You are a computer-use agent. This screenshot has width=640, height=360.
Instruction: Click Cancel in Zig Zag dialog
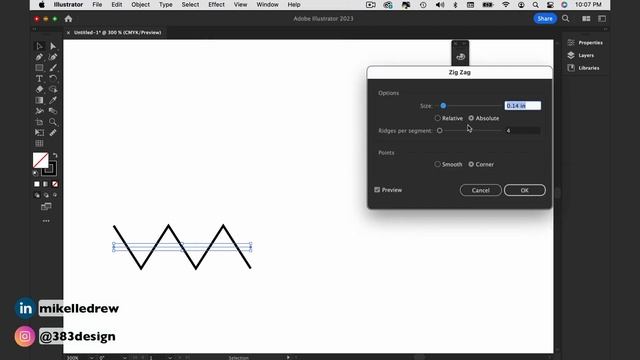click(x=480, y=190)
